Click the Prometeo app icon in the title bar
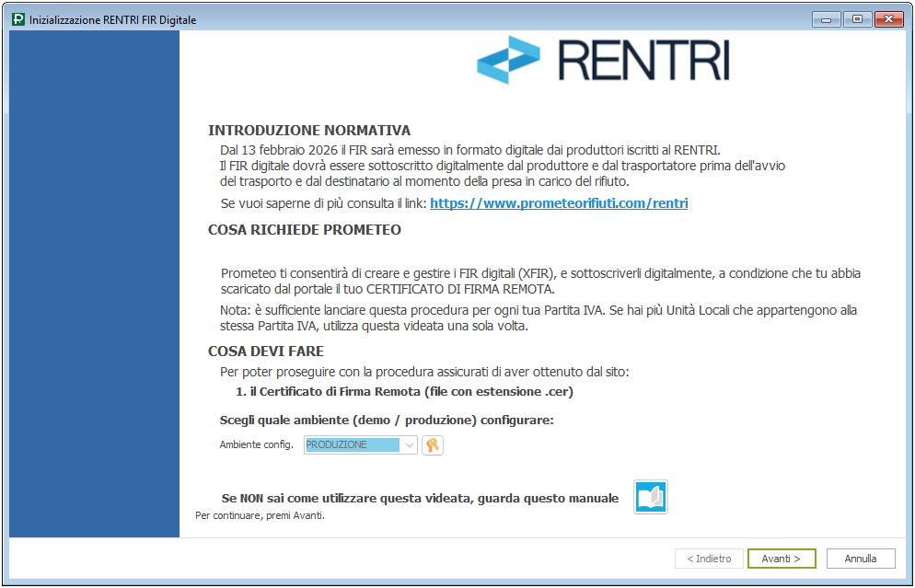915x588 pixels. point(17,19)
